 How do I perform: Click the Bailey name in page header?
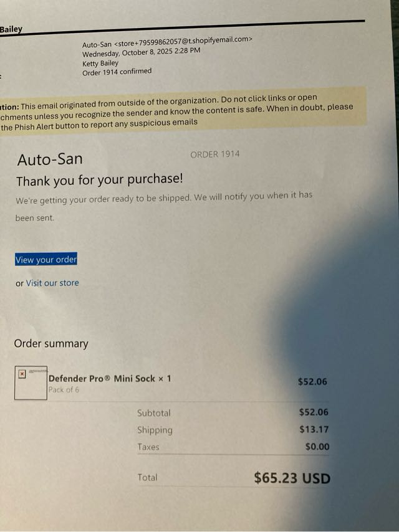tap(11, 29)
